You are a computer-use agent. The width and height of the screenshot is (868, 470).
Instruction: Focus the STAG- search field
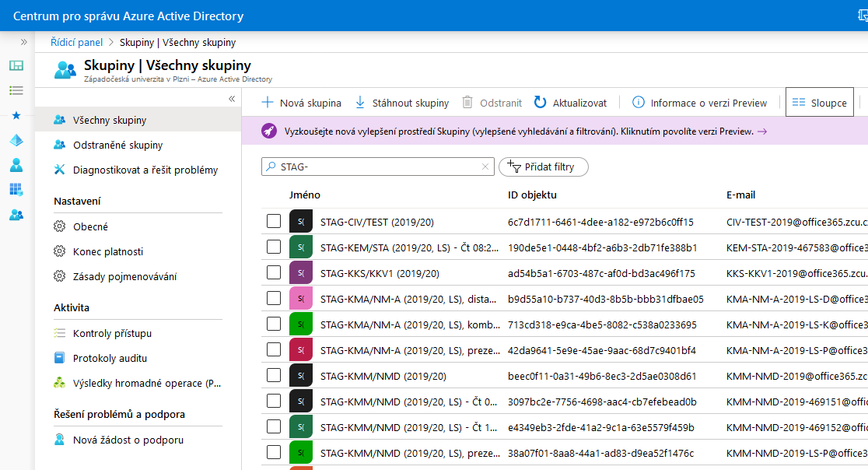pos(377,167)
